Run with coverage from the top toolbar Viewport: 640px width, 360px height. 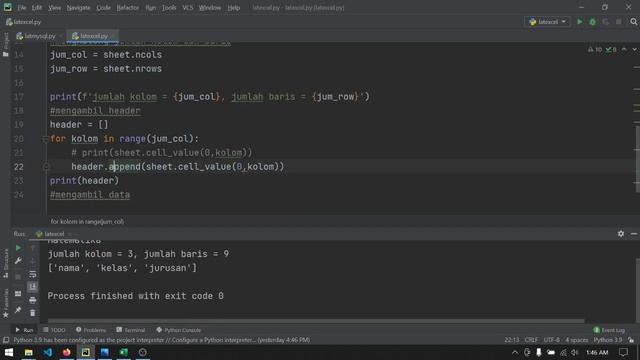606,22
